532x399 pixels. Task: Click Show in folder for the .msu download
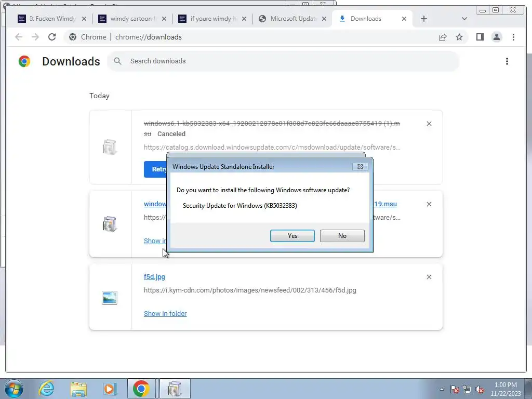tap(155, 241)
